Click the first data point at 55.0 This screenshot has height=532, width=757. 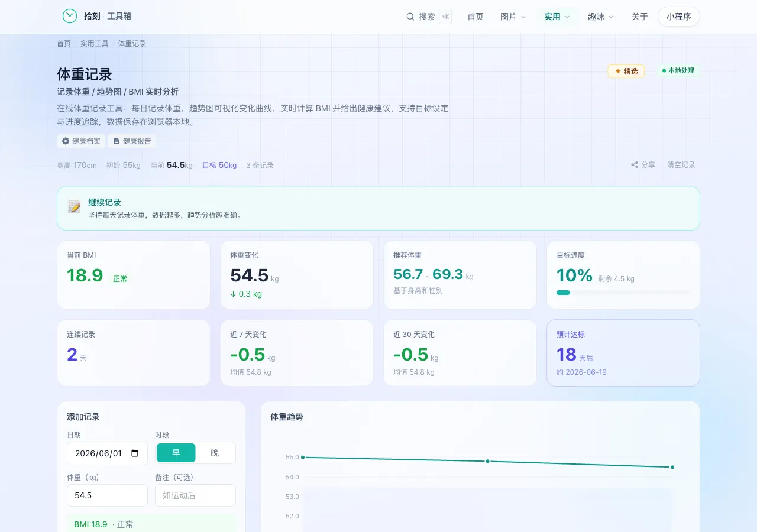303,457
